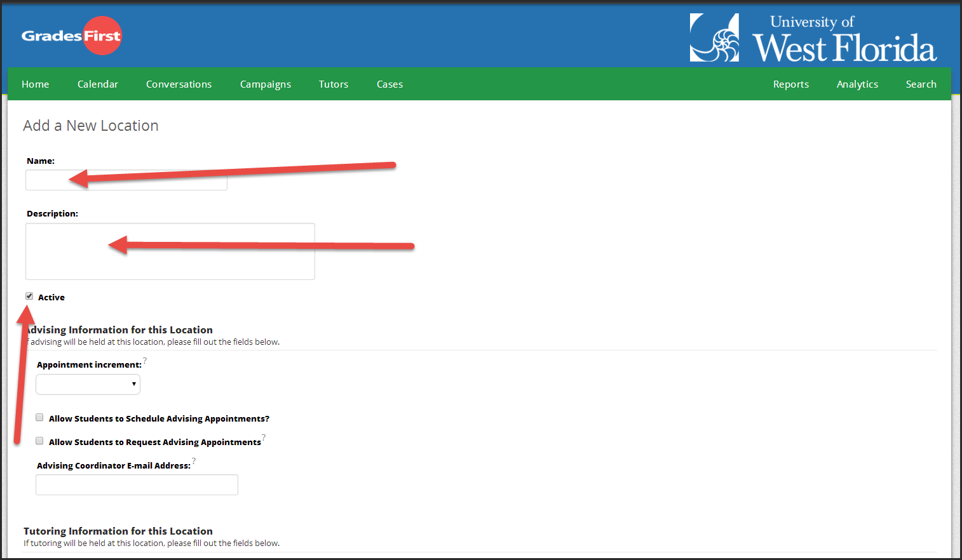Viewport: 962px width, 560px height.
Task: Click the Active label text
Action: tap(51, 297)
